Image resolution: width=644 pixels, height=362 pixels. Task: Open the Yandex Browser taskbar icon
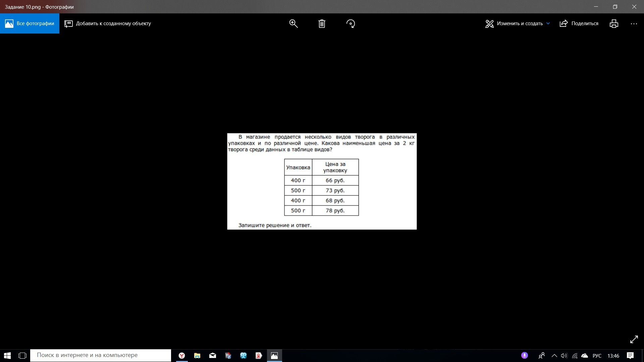pyautogui.click(x=182, y=356)
